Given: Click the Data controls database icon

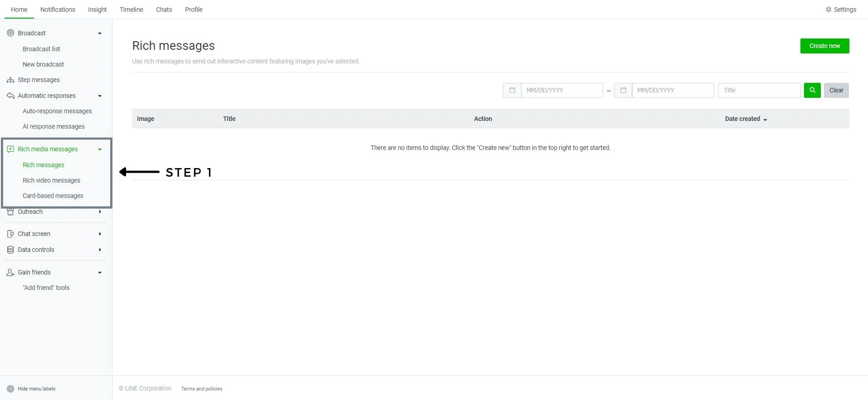Looking at the screenshot, I should point(10,250).
